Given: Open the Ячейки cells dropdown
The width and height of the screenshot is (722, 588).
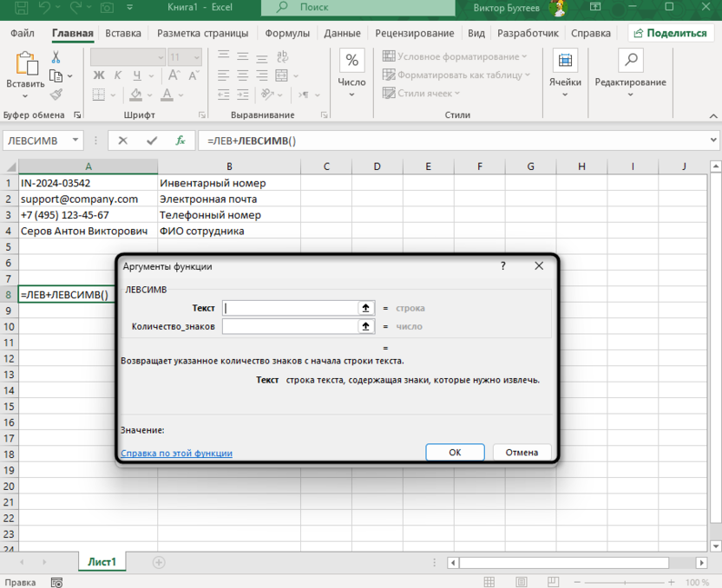Looking at the screenshot, I should (565, 82).
